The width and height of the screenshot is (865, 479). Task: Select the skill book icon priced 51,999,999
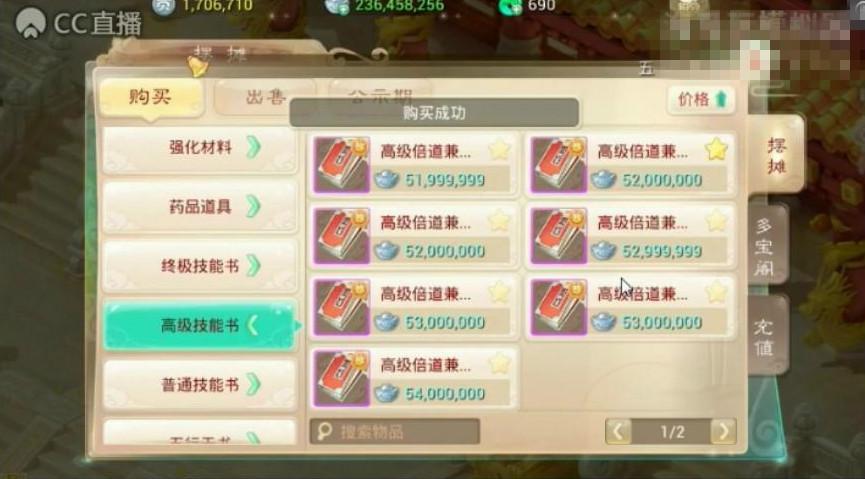(x=341, y=165)
